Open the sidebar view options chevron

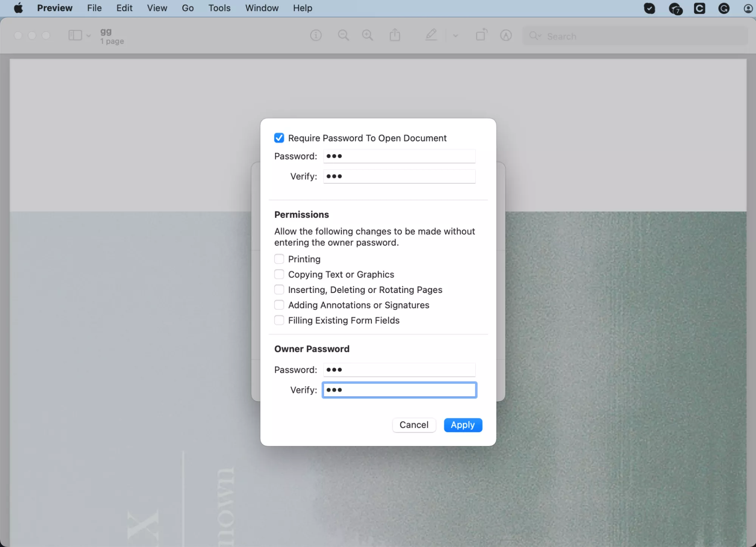pos(88,36)
